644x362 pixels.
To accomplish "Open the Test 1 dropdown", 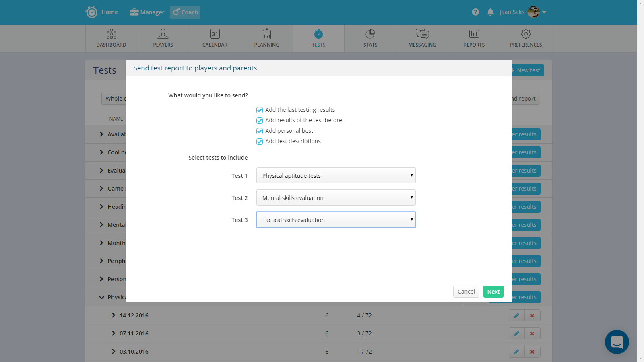I will pos(336,176).
